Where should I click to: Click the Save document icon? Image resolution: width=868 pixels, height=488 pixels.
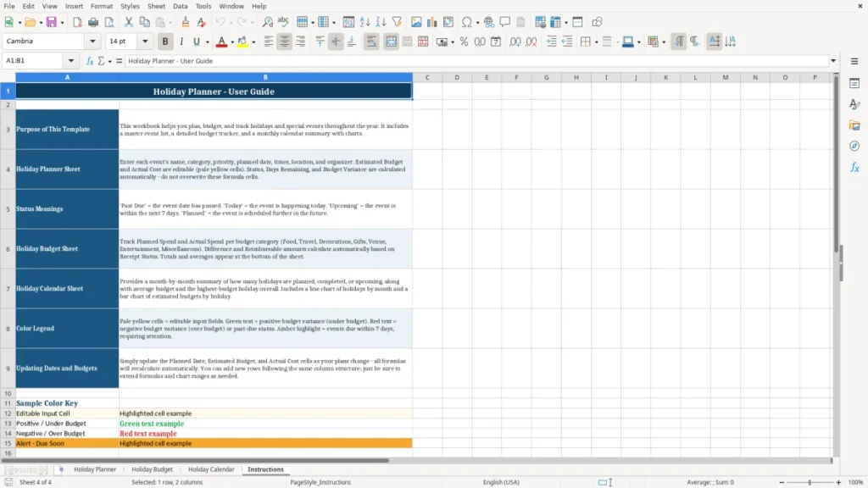(52, 22)
